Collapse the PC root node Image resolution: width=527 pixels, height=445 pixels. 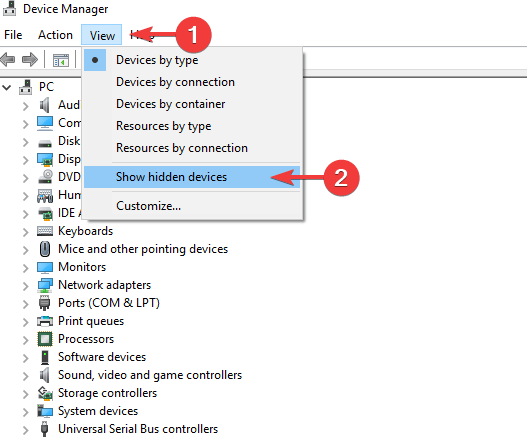click(6, 88)
